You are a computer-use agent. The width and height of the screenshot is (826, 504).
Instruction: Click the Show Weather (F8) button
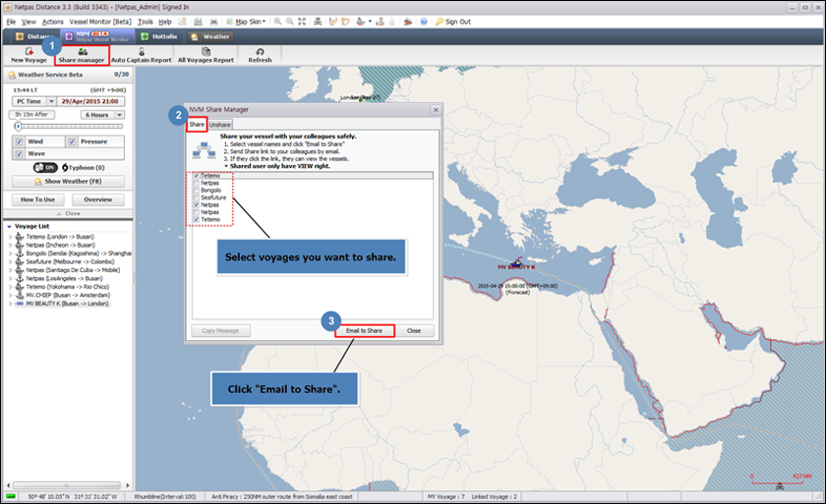pyautogui.click(x=68, y=181)
